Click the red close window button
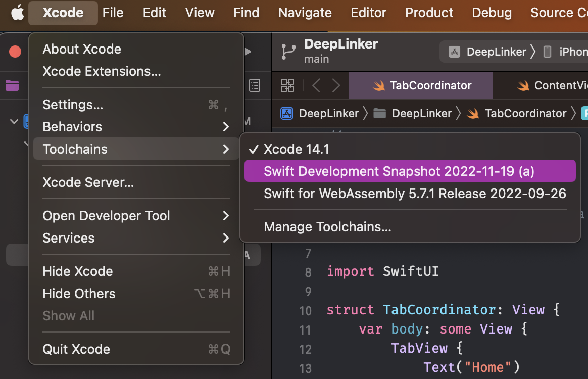The height and width of the screenshot is (379, 588). click(x=15, y=52)
